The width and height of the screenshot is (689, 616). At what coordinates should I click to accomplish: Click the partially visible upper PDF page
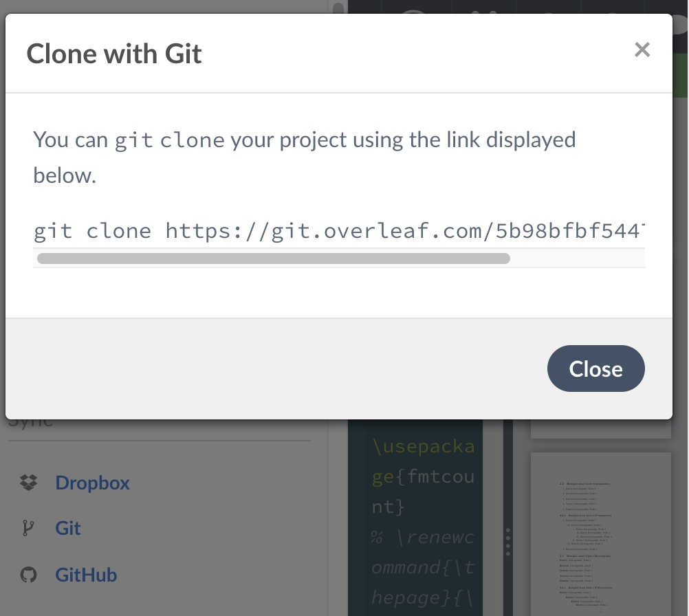[x=600, y=430]
